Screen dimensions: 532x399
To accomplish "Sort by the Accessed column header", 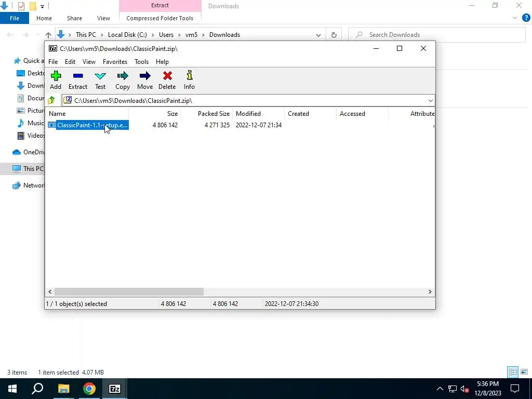I will [362, 114].
